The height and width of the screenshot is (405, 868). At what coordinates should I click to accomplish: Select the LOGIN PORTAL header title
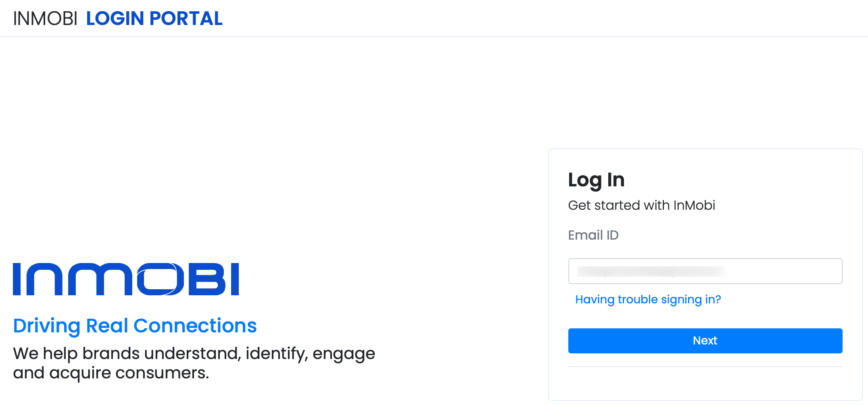coord(154,19)
